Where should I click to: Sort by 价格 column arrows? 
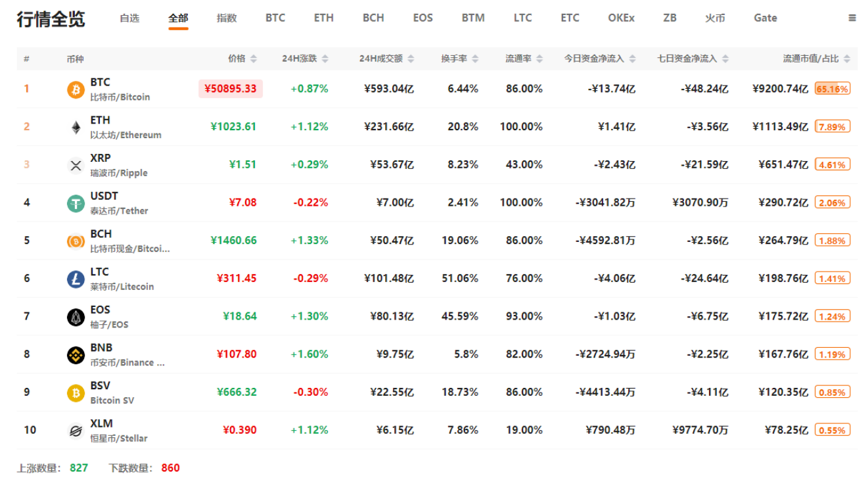(254, 59)
